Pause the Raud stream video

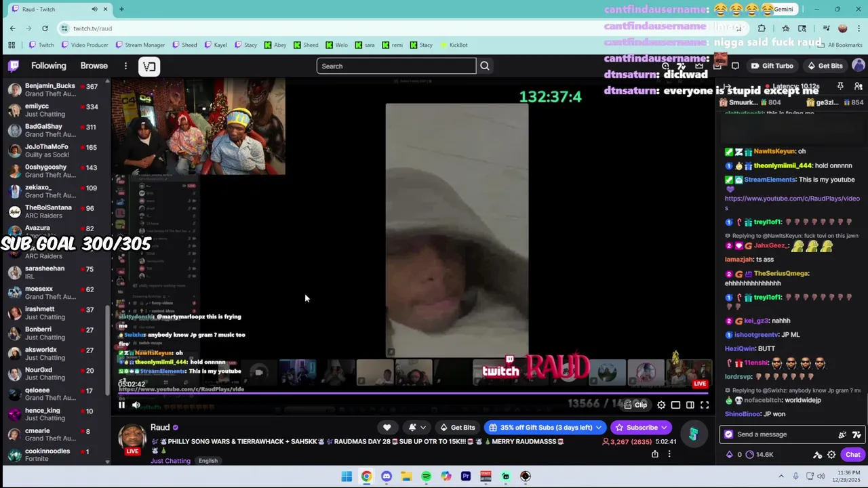[x=121, y=405]
